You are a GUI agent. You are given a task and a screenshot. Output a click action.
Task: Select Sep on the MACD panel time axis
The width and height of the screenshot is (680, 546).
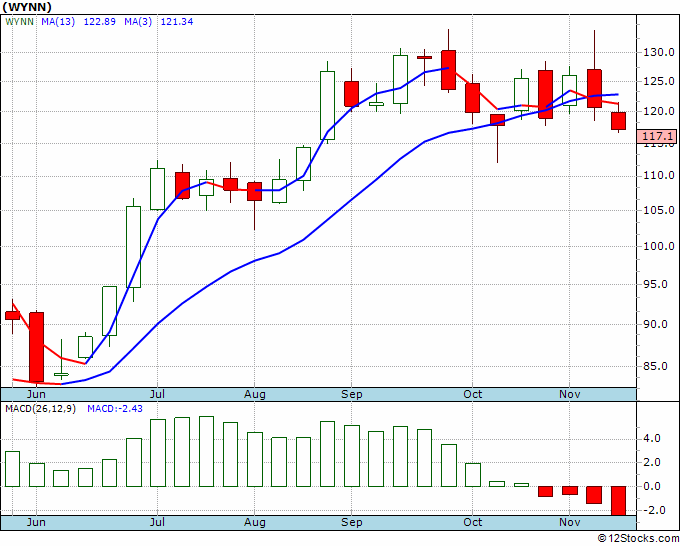(352, 522)
